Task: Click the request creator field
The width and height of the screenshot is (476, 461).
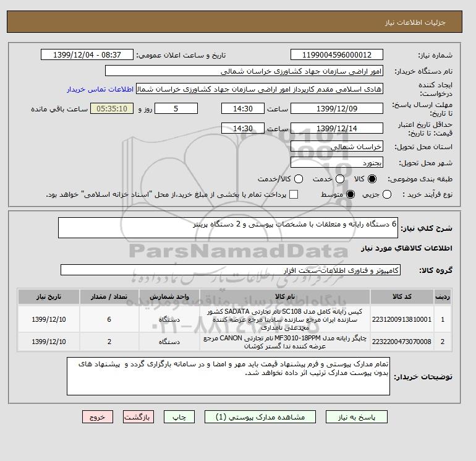Action: (x=260, y=89)
